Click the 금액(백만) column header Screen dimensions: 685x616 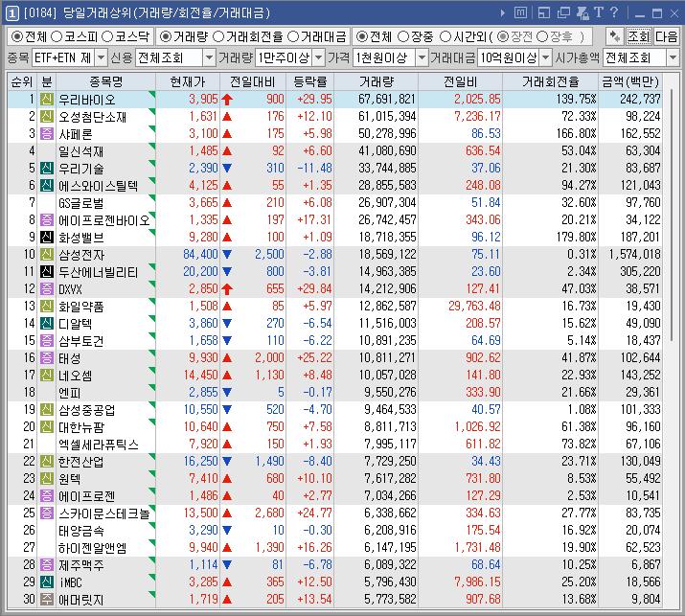630,81
